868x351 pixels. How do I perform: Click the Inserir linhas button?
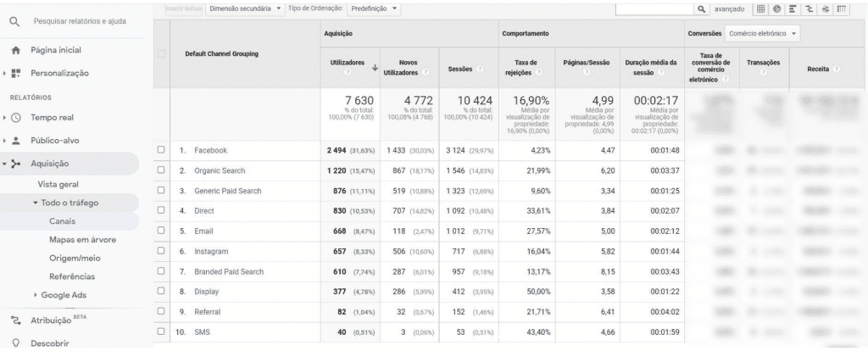pos(183,8)
